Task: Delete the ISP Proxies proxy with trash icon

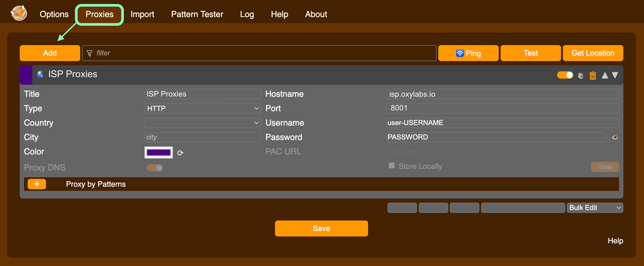Action: [x=593, y=75]
